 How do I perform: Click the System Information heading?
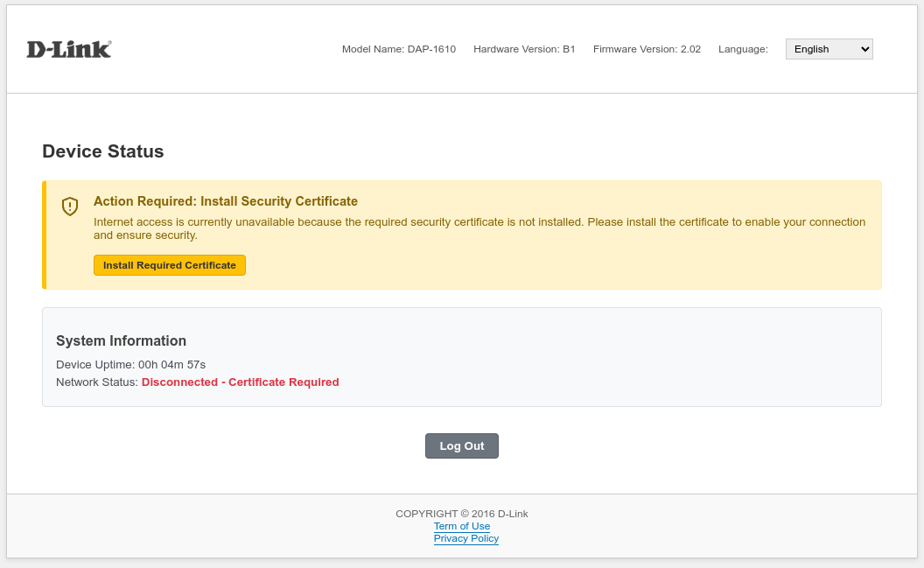pyautogui.click(x=121, y=340)
